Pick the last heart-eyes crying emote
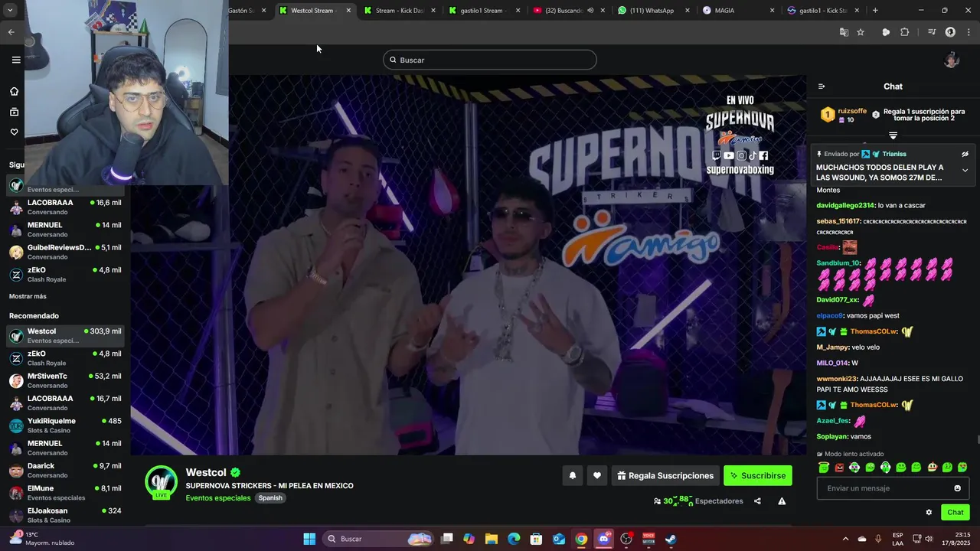 point(962,468)
